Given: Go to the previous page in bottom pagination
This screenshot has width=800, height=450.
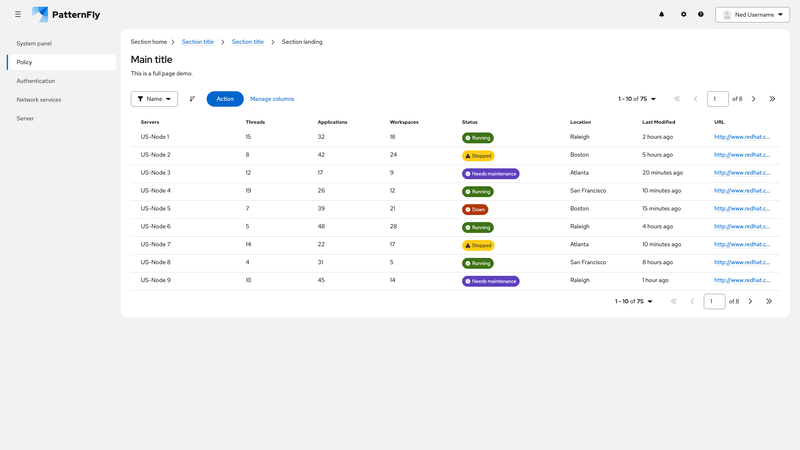Looking at the screenshot, I should point(692,302).
